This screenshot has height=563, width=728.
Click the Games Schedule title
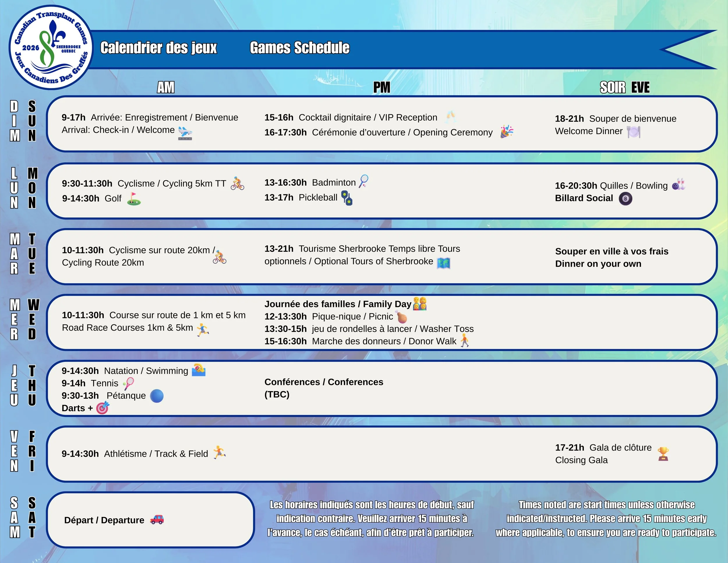pos(299,48)
